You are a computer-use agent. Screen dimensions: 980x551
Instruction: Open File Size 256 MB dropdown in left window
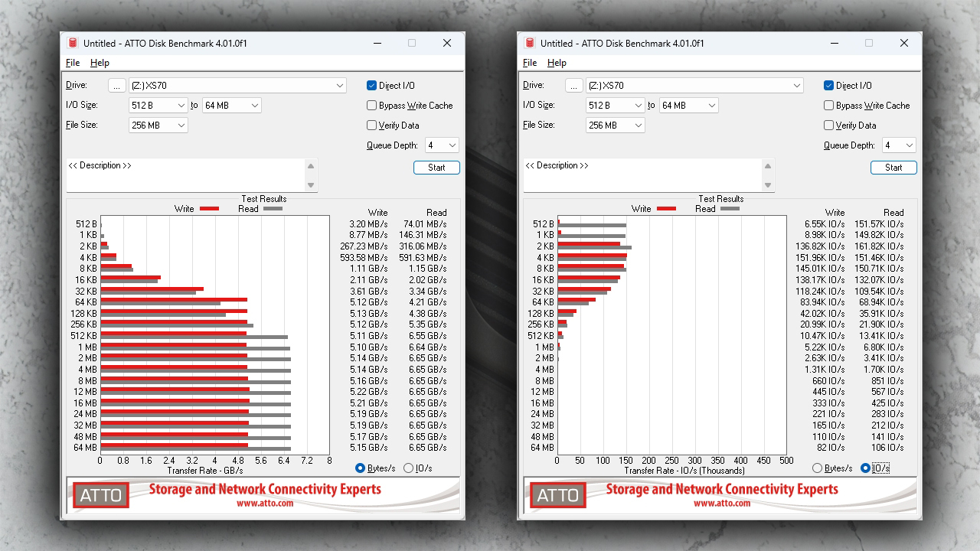coord(158,126)
